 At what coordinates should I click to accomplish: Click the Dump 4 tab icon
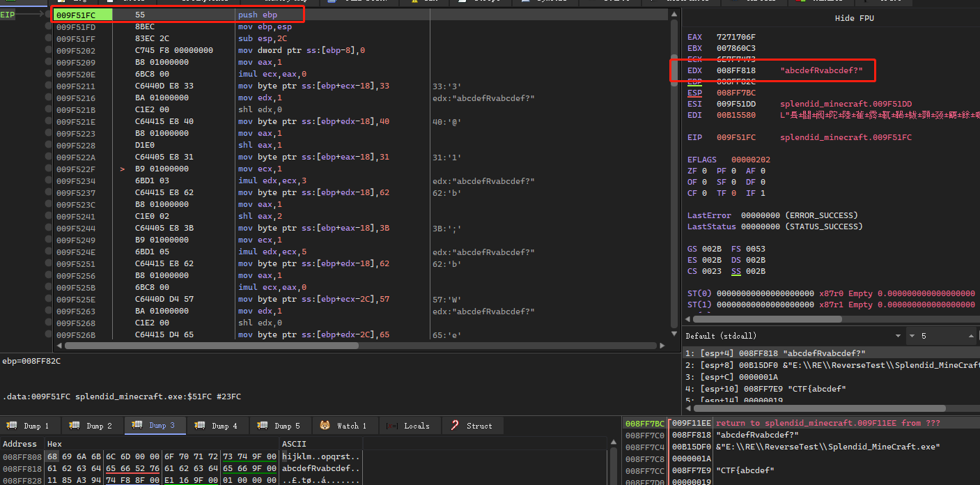coord(201,426)
